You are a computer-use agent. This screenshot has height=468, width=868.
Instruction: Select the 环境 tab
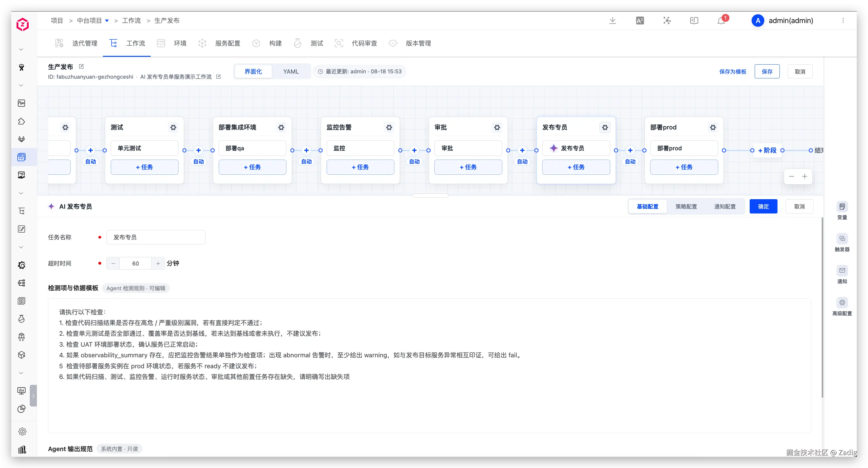pos(171,43)
